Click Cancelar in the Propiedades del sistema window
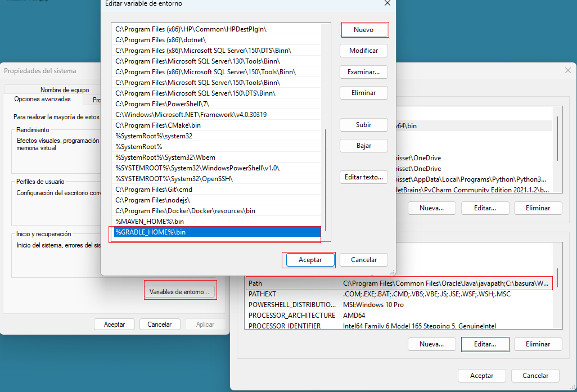Image resolution: width=577 pixels, height=392 pixels. click(159, 325)
